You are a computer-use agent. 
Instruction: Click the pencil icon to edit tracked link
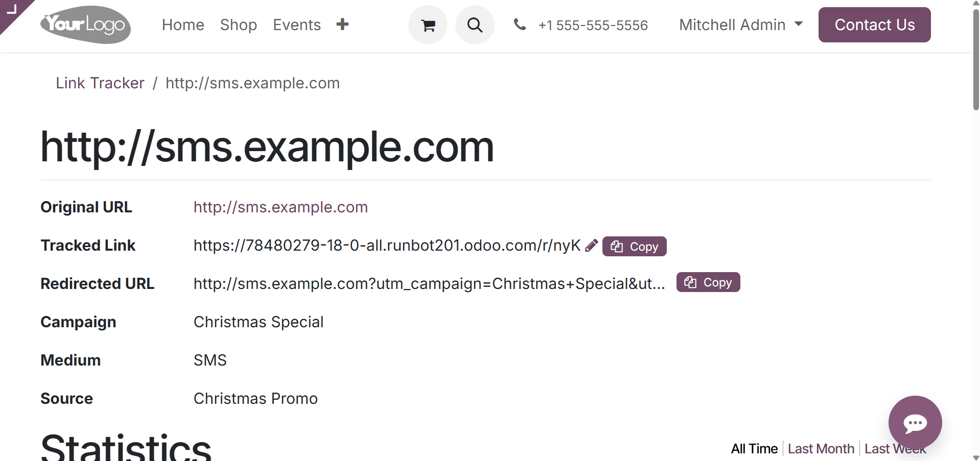click(x=591, y=246)
